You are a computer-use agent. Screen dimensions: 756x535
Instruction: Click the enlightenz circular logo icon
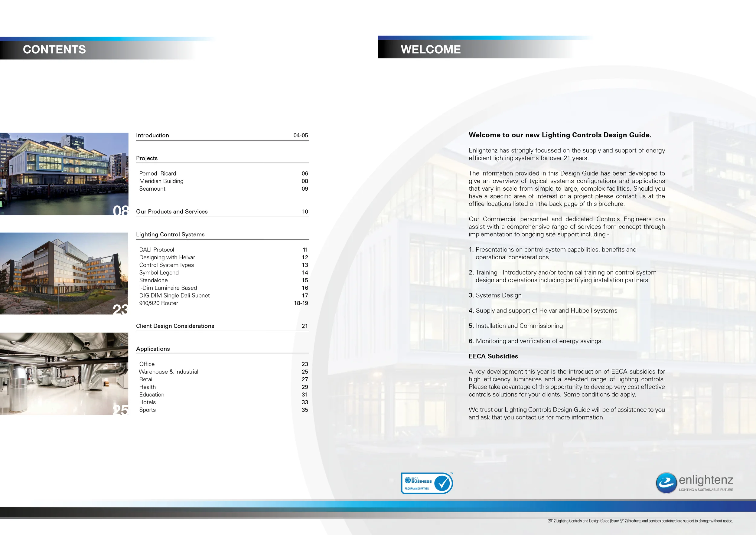pyautogui.click(x=666, y=483)
